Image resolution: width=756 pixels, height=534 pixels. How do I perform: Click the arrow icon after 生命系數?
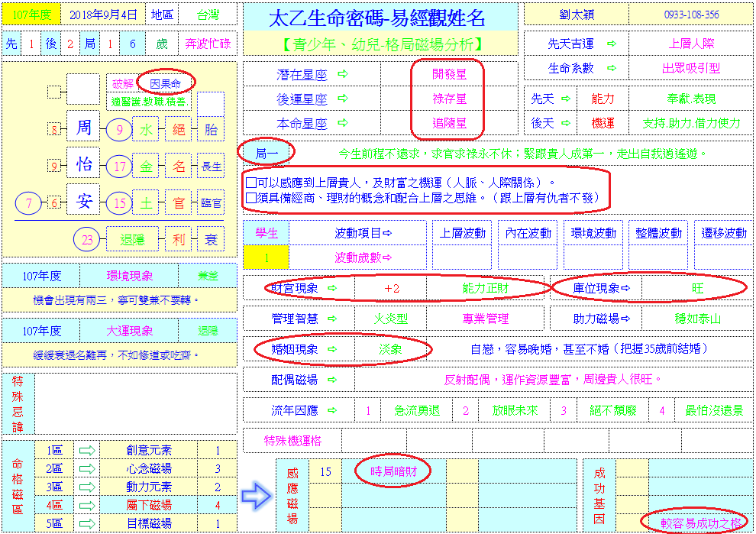point(611,68)
